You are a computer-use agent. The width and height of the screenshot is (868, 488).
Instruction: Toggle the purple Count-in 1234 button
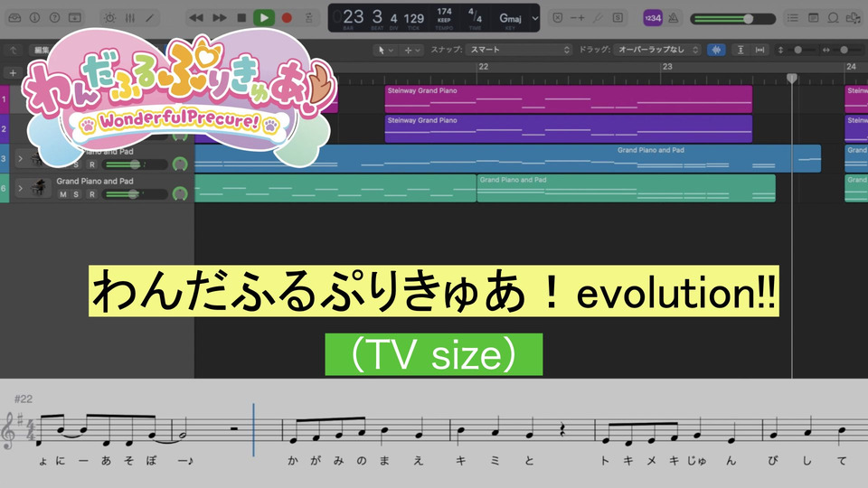(x=653, y=18)
